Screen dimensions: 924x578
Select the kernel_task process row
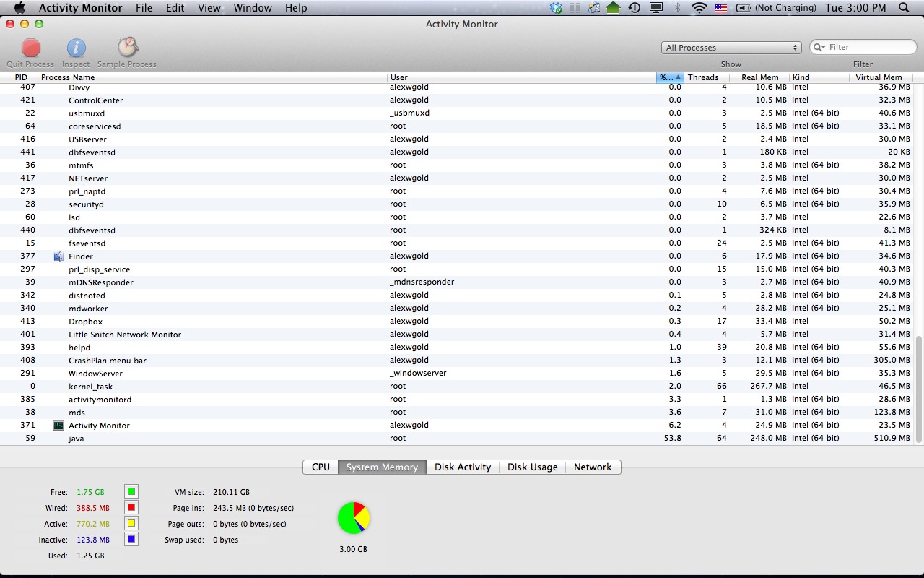(x=456, y=387)
